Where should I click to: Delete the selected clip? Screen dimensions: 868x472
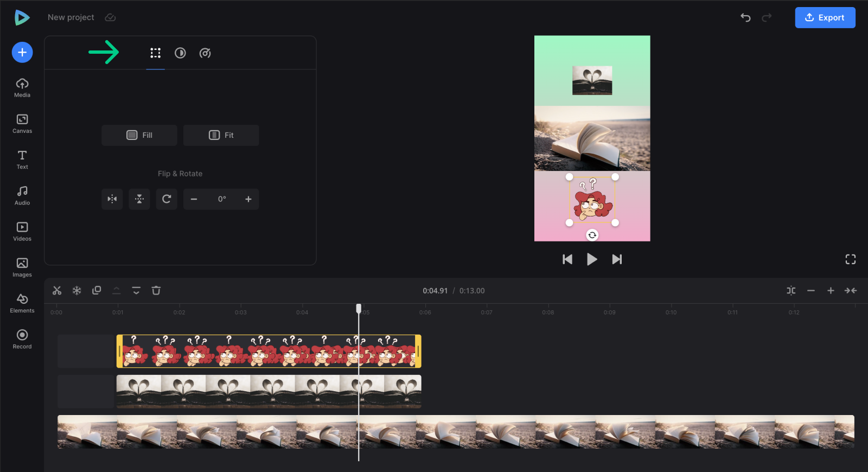[x=156, y=290]
